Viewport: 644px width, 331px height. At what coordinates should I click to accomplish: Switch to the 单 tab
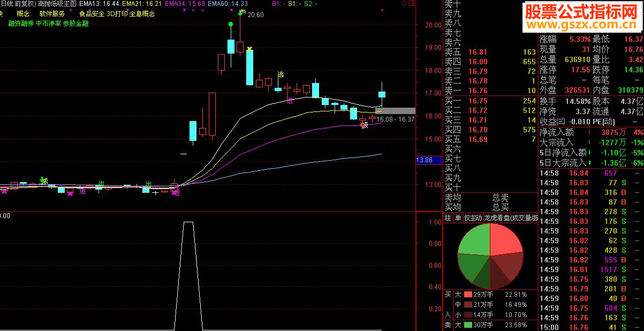tap(458, 218)
